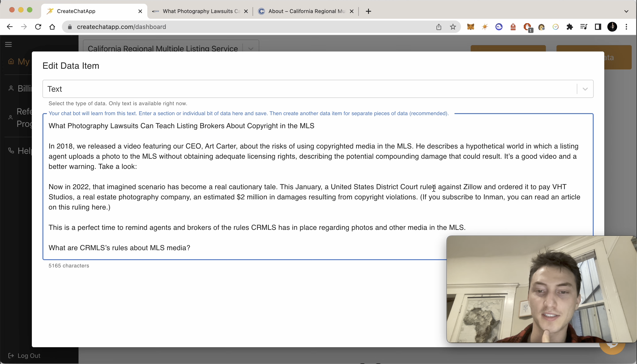
Task: Open the Help sidebar item
Action: point(20,151)
